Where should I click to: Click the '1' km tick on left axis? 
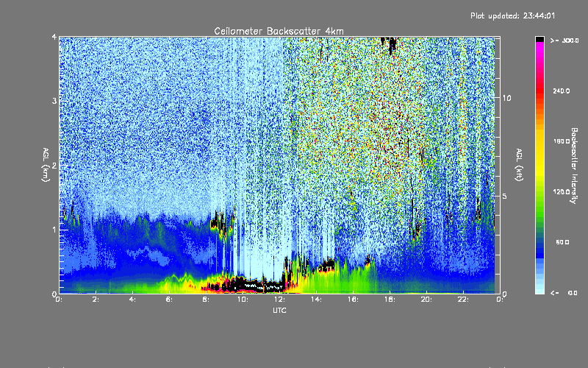(x=54, y=230)
